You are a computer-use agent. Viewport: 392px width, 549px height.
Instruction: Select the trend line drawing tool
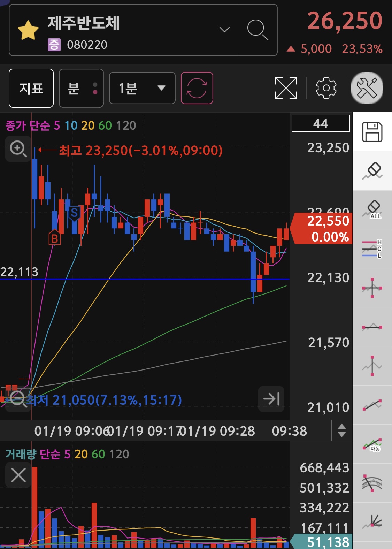(x=372, y=405)
